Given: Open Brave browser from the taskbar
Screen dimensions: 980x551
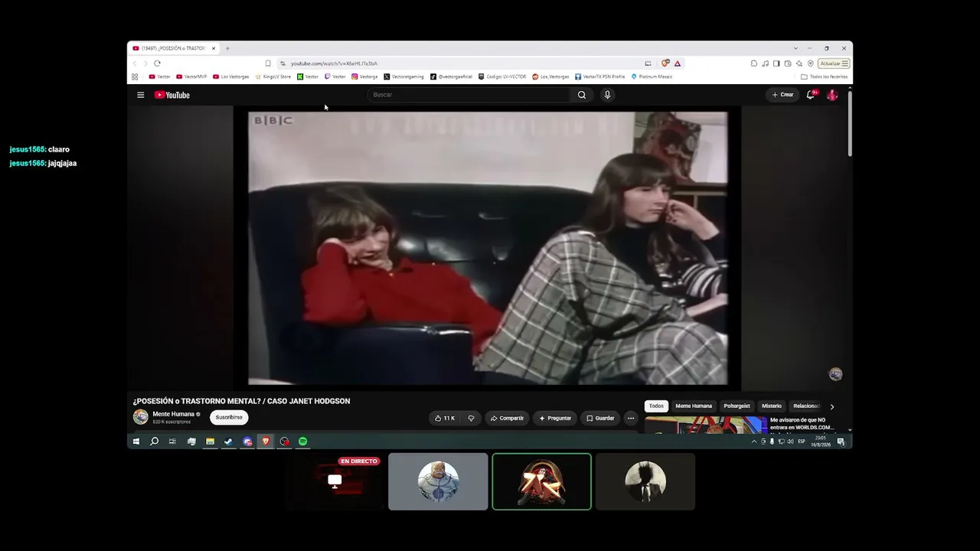Looking at the screenshot, I should point(266,442).
